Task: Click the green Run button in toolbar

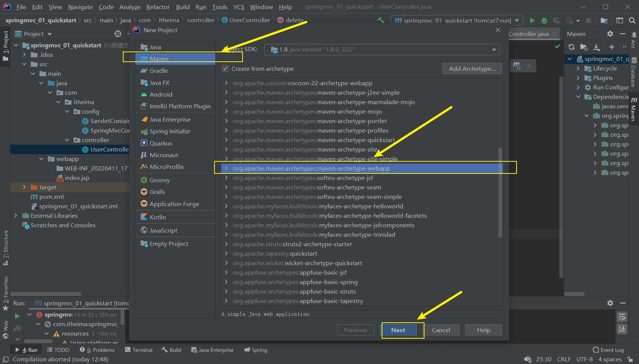Action: click(x=532, y=20)
